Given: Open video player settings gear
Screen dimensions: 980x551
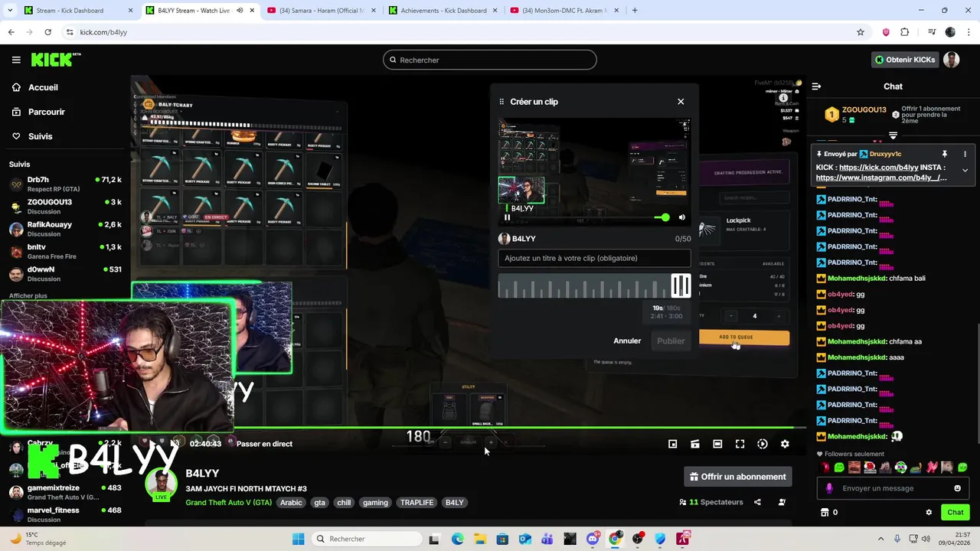Looking at the screenshot, I should pos(785,444).
